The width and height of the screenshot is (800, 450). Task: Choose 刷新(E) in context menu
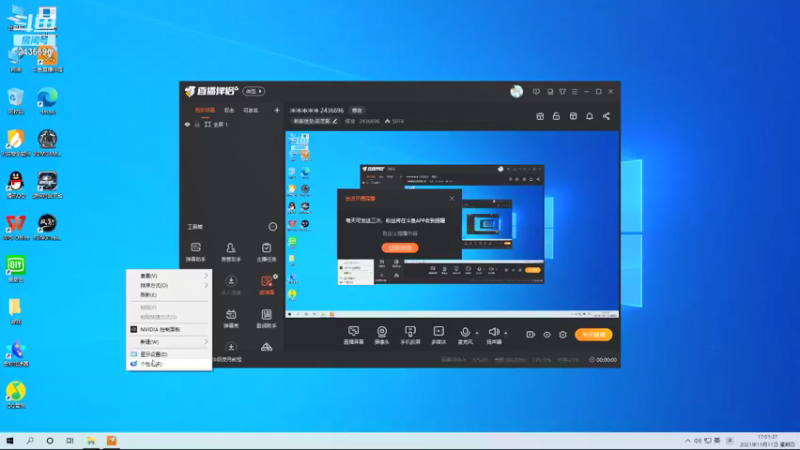tap(169, 295)
